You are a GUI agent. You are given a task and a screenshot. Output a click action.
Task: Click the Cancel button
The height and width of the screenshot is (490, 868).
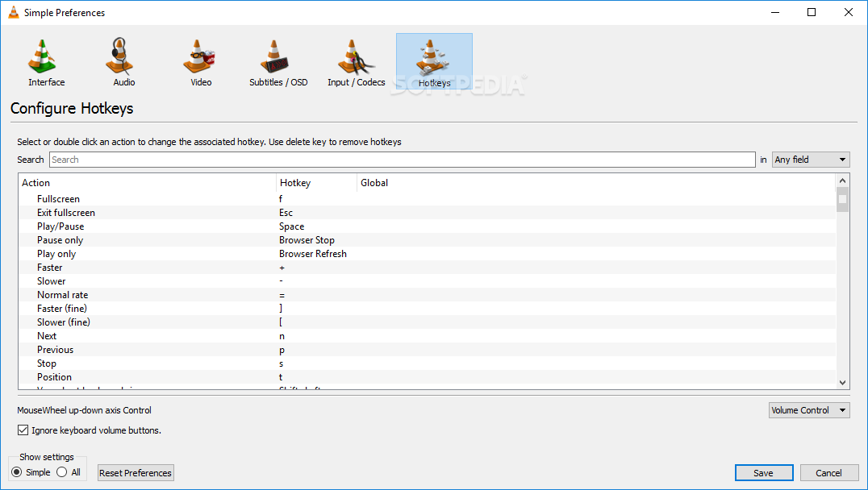(x=828, y=473)
